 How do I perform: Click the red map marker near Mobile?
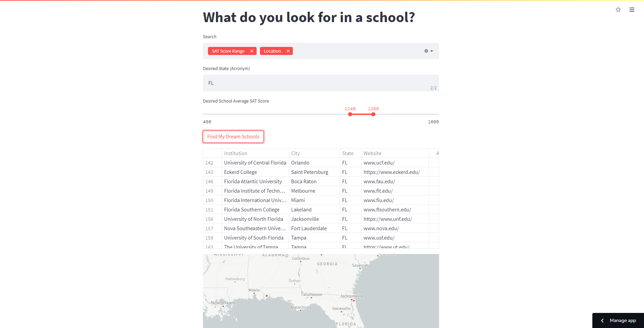pos(267,296)
